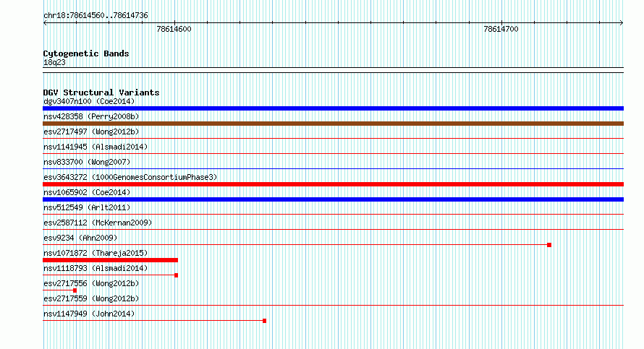
Task: Open the dgv3407n100 (Coe2014) variant label
Action: (89, 101)
